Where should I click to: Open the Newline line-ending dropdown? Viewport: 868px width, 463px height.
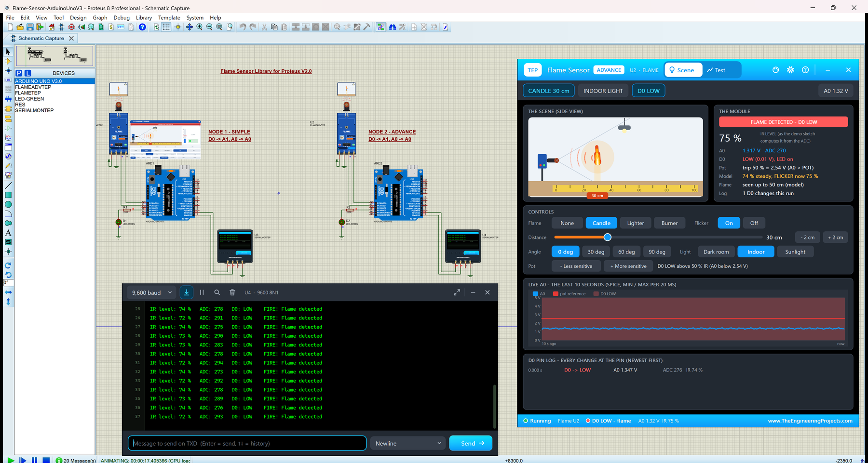tap(408, 443)
